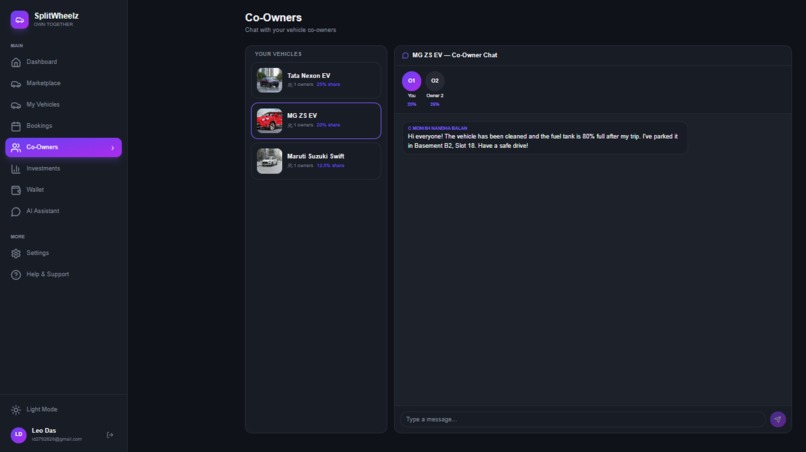Click the Settings gear icon
The height and width of the screenshot is (452, 806).
click(x=16, y=254)
